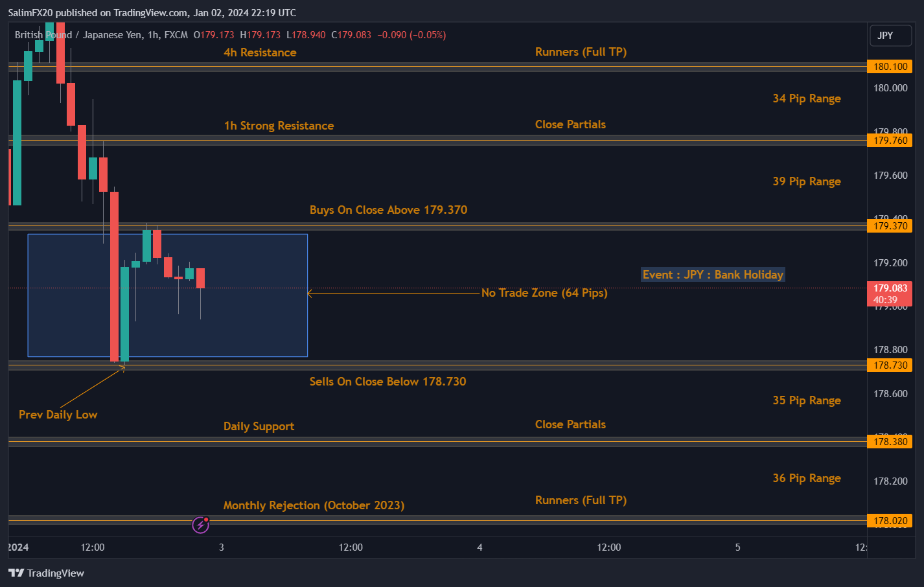The image size is (924, 587).
Task: Click the 178.730 price level label
Action: point(890,365)
